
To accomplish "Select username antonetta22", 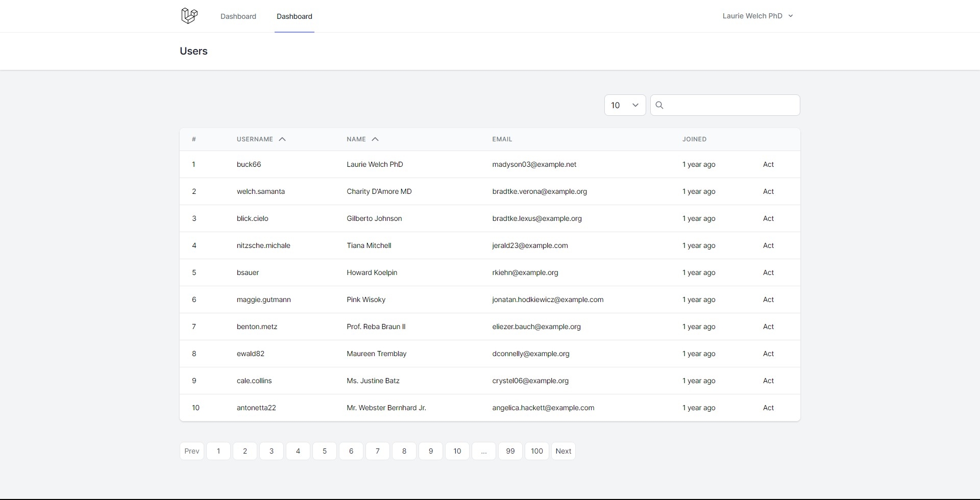I will (256, 408).
